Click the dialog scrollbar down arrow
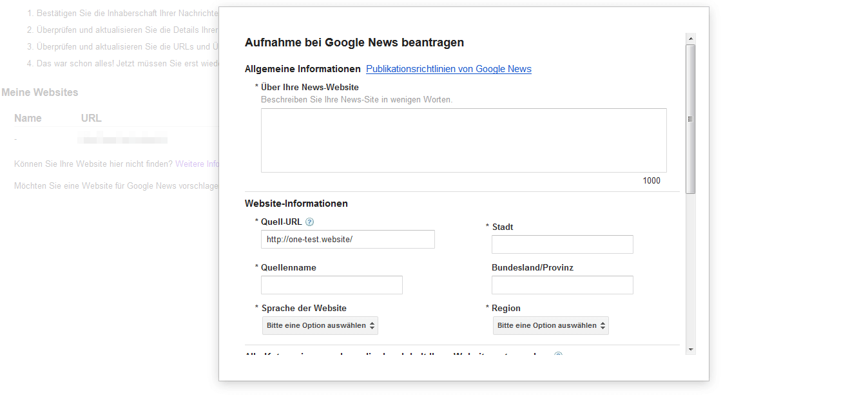 coord(691,349)
